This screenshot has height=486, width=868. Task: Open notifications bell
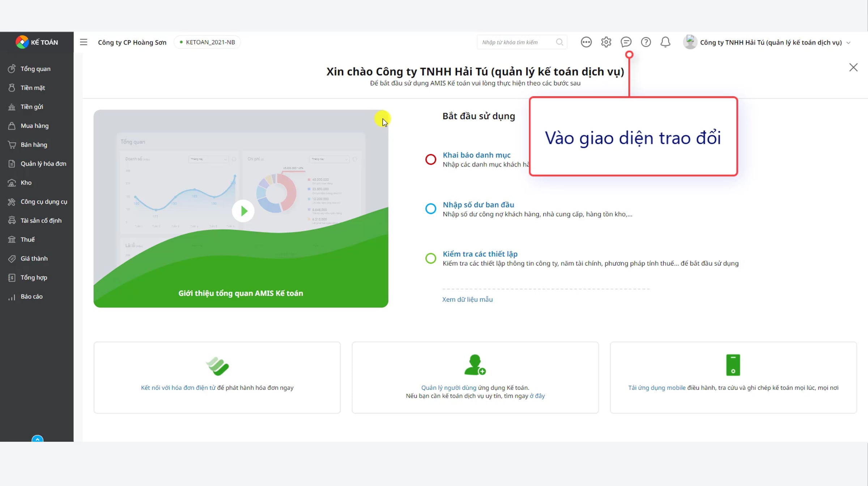[x=665, y=42]
